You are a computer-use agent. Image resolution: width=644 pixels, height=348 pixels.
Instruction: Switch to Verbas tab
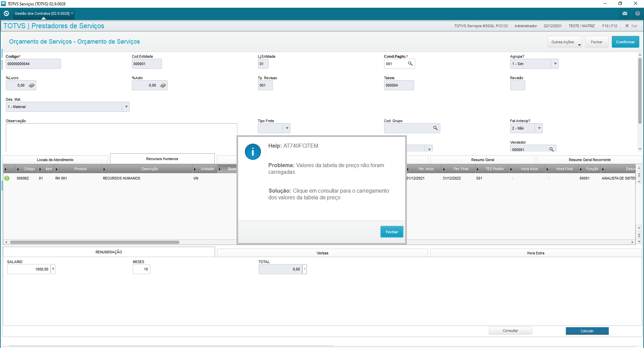pyautogui.click(x=322, y=253)
